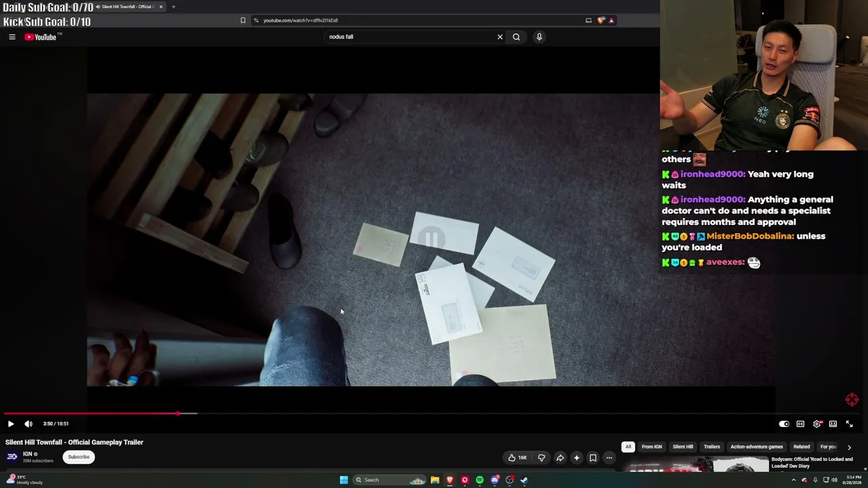Subscribe to the IGN channel
This screenshot has width=868, height=488.
(79, 457)
